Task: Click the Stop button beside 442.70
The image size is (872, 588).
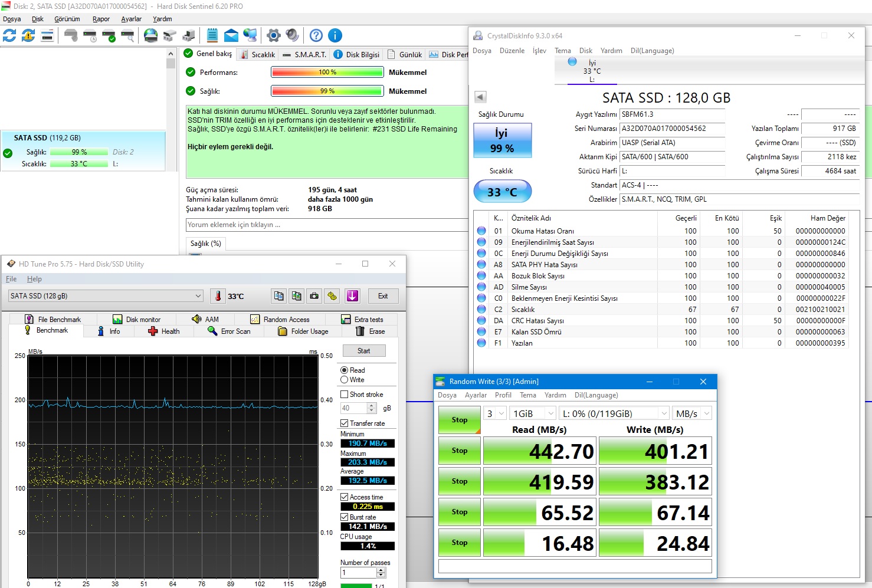Action: tap(460, 451)
